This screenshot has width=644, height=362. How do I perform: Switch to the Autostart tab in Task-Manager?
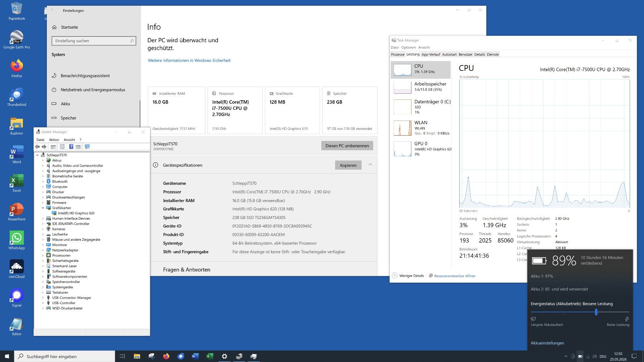pyautogui.click(x=449, y=54)
